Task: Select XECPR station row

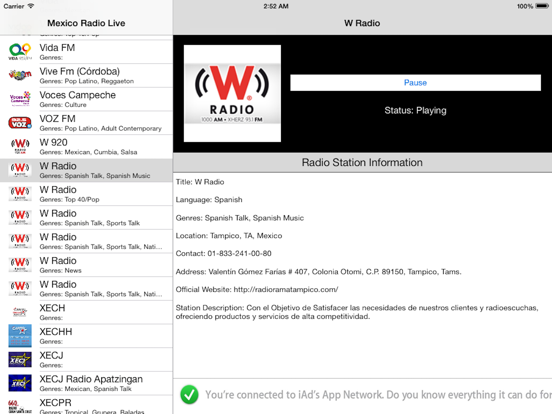Action: pyautogui.click(x=86, y=405)
